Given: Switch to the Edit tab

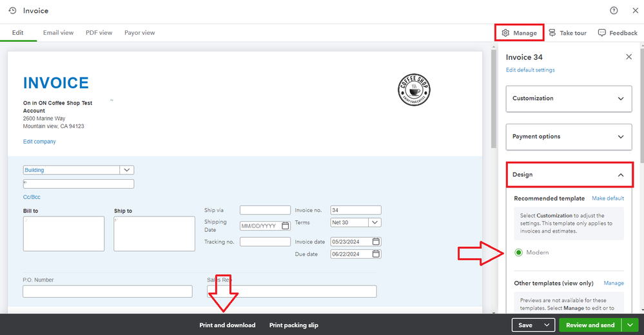Looking at the screenshot, I should [x=17, y=33].
